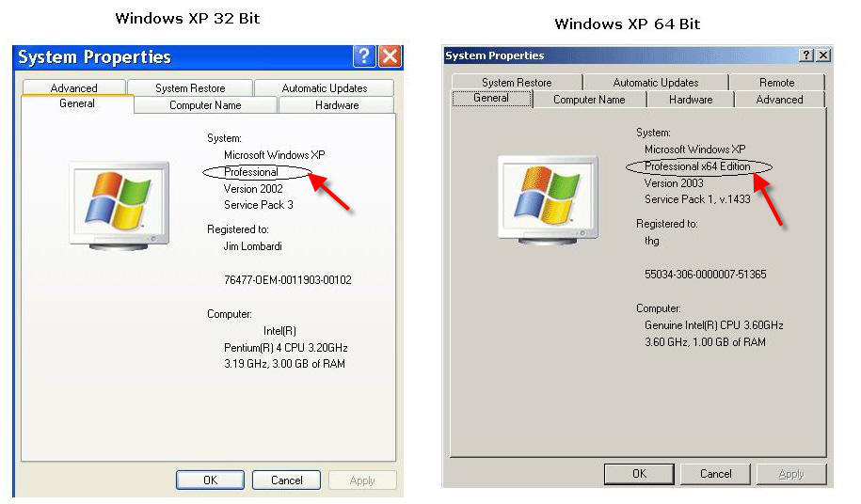Click the blue help question mark icon
The height and width of the screenshot is (504, 861).
pos(364,55)
